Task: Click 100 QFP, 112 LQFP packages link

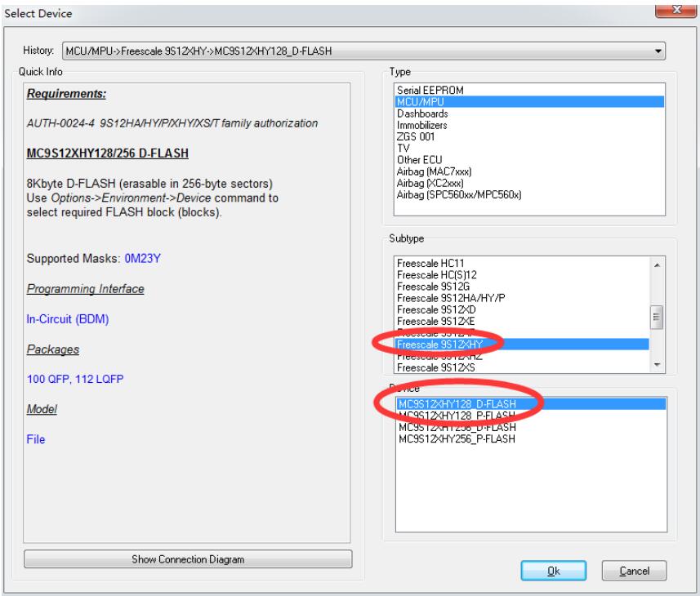Action: [75, 379]
